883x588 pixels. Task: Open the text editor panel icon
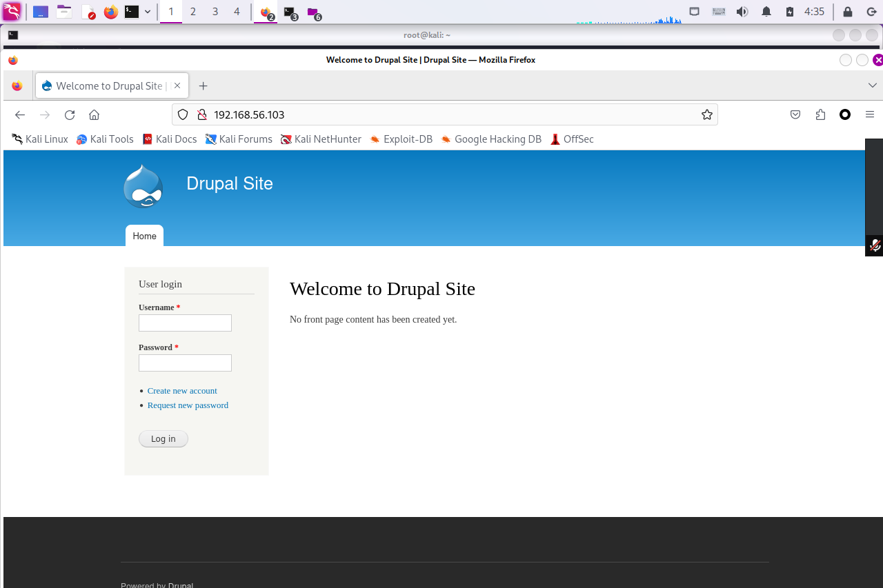(x=88, y=12)
